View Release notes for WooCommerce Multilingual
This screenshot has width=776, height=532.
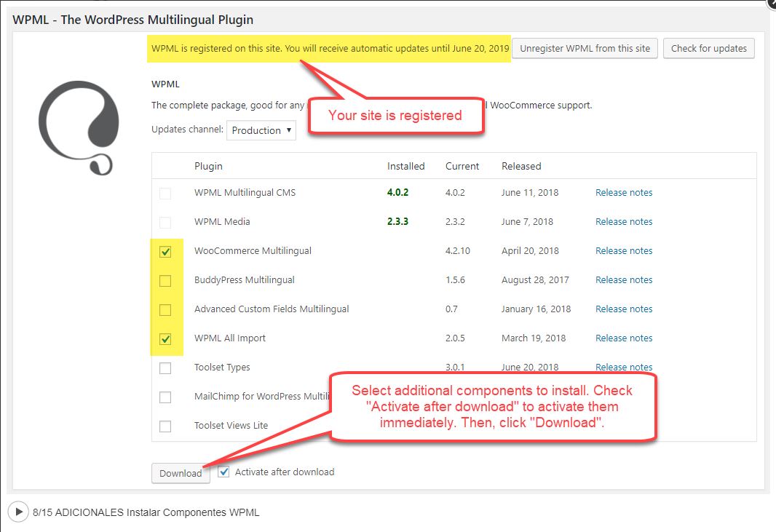624,251
